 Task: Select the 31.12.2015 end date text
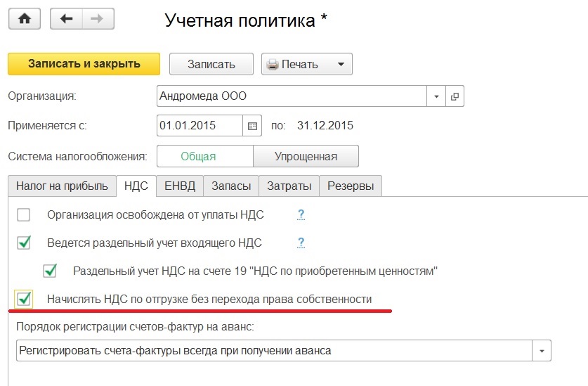325,125
